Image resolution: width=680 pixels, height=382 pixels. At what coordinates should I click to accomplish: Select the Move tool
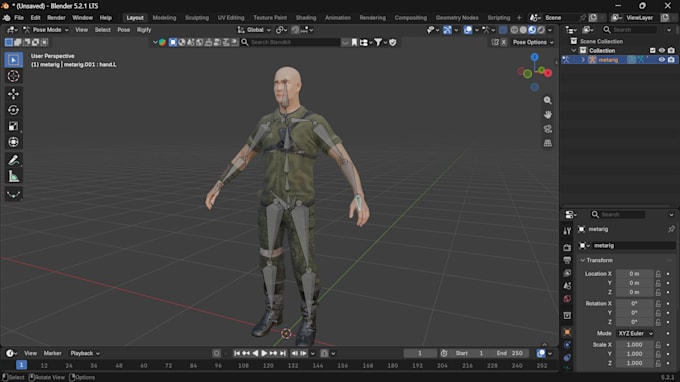click(13, 94)
